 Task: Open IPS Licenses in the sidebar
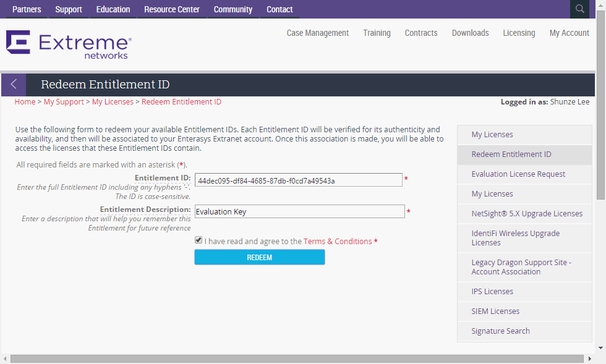[x=524, y=292]
